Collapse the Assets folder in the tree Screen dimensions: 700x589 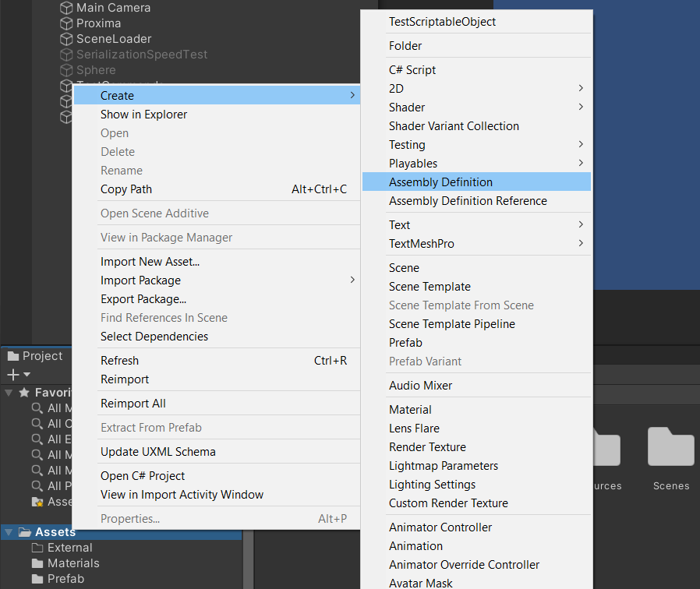coord(9,531)
